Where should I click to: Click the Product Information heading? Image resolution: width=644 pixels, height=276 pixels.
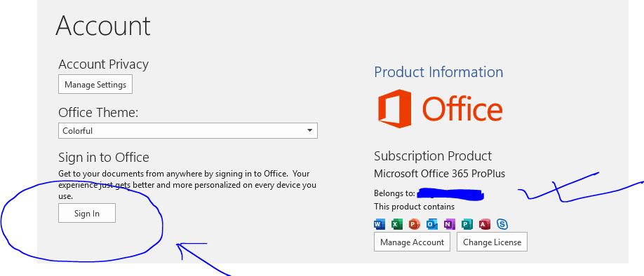(438, 72)
